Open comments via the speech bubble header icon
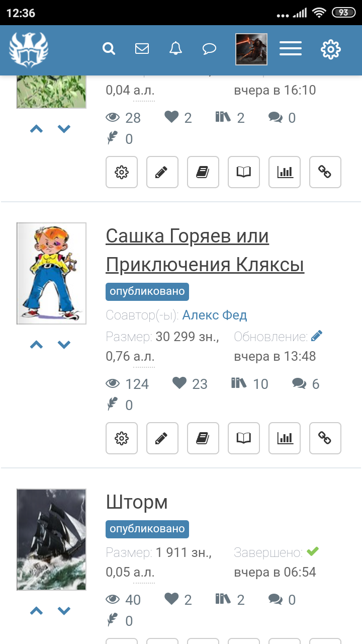This screenshot has height=644, width=362. [209, 49]
